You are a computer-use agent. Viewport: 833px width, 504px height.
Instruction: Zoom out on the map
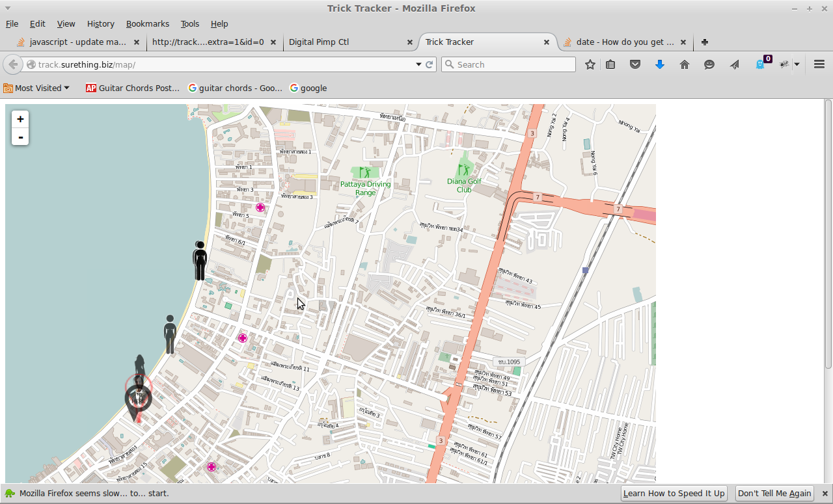tap(20, 137)
